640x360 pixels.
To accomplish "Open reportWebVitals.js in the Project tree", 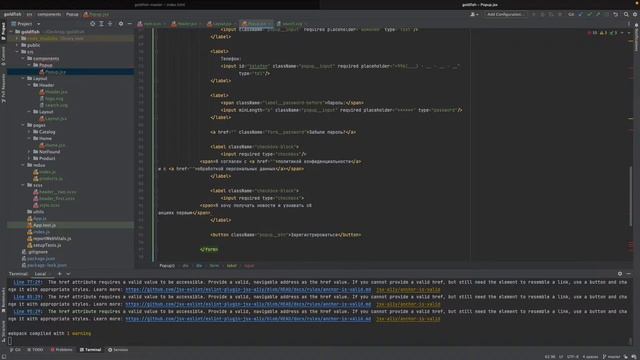I will tap(52, 238).
